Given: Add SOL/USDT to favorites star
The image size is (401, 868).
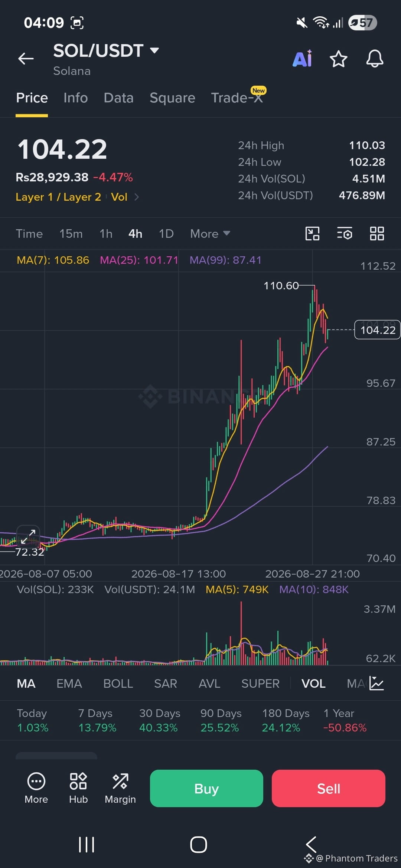Looking at the screenshot, I should pos(338,59).
